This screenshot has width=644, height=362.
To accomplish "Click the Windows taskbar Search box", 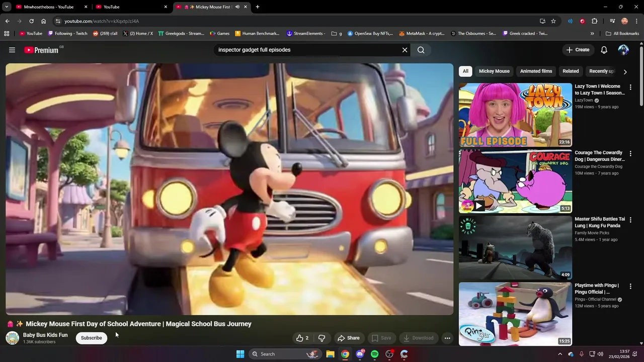I will (286, 354).
